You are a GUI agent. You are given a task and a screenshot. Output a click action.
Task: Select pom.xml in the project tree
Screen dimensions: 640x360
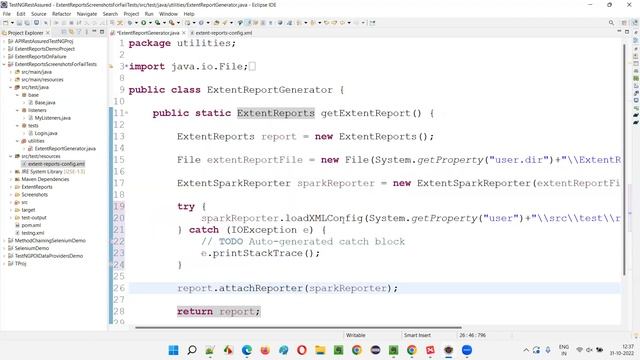click(x=31, y=225)
